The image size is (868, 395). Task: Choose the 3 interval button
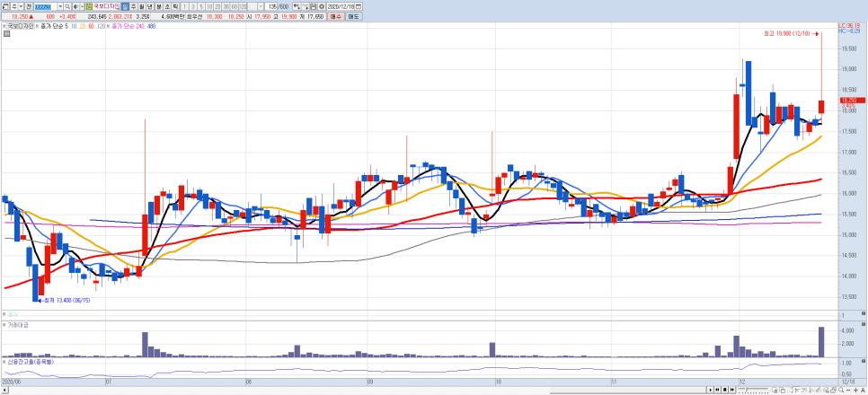coord(192,6)
